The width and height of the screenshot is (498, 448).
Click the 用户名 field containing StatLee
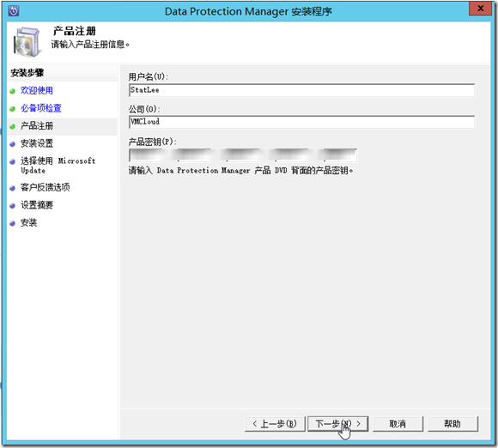301,90
